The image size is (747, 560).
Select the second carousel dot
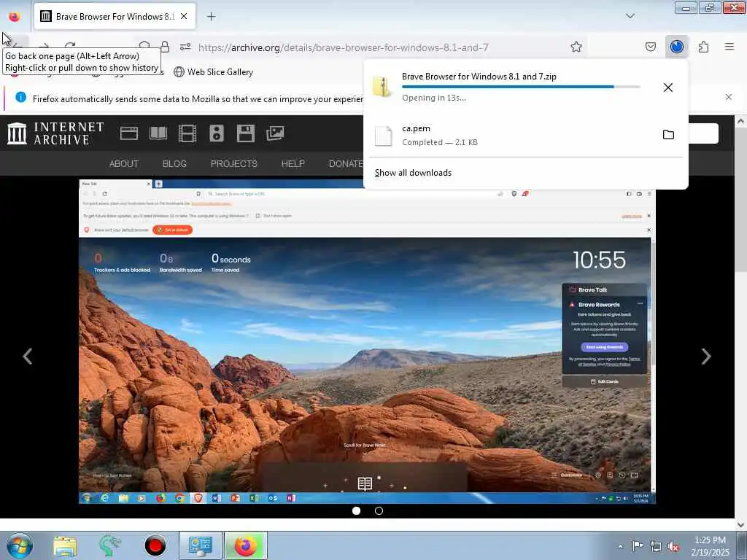[x=379, y=511]
